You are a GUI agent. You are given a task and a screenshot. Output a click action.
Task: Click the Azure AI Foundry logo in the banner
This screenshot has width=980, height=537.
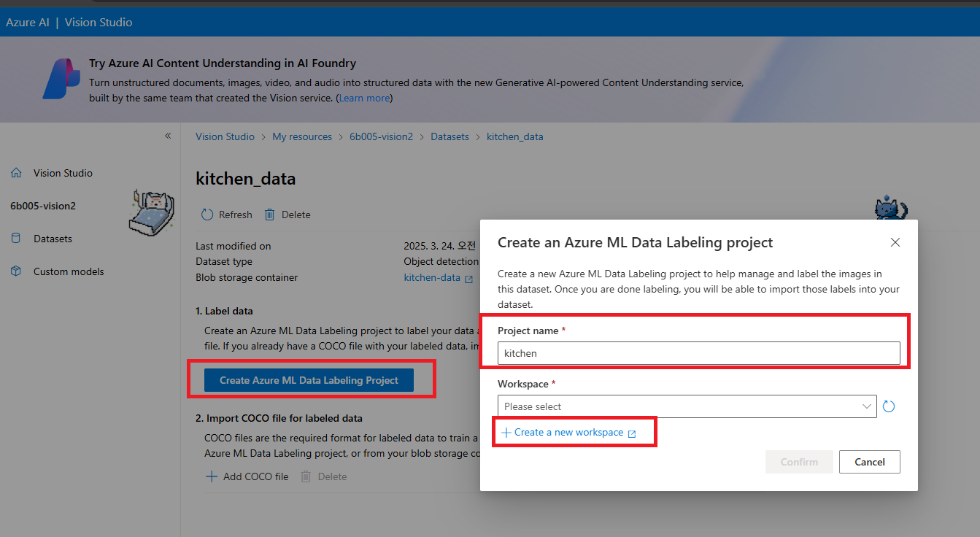[x=61, y=79]
